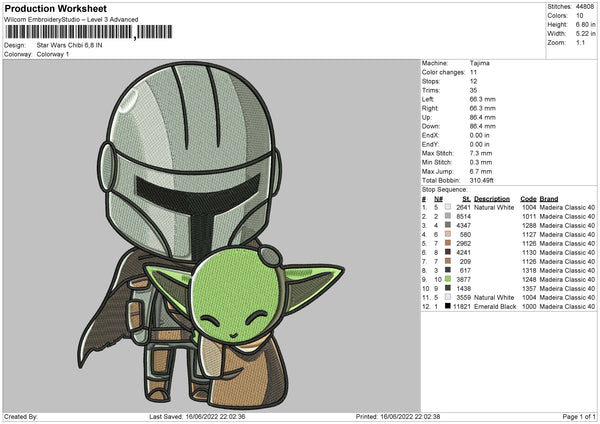The width and height of the screenshot is (600, 424).
Task: Select the Emerald Black description in stop 12
Action: 495,307
